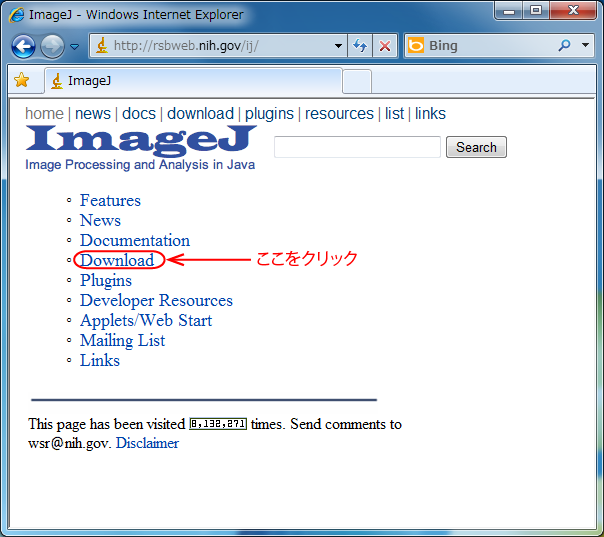604x537 pixels.
Task: Click the browser Forward arrow button
Action: (52, 47)
